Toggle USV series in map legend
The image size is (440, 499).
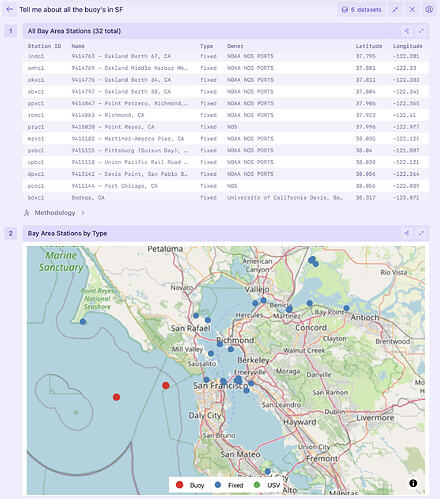pyautogui.click(x=267, y=485)
